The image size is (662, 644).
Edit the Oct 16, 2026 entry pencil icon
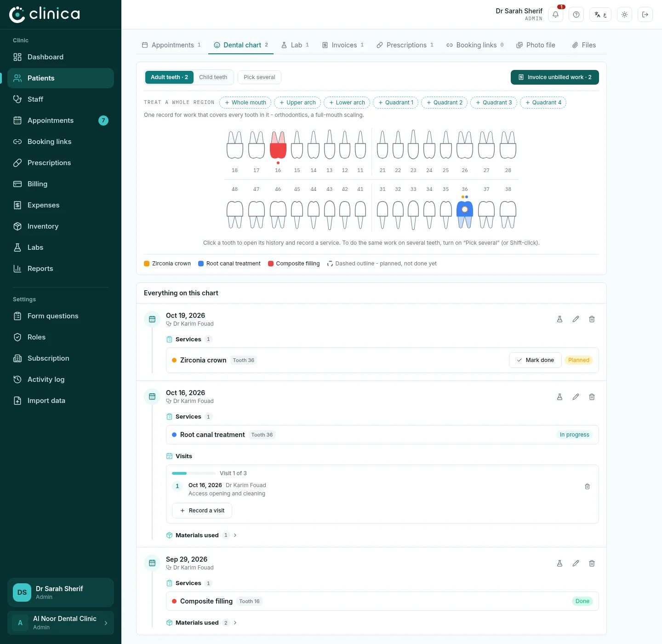pos(576,397)
